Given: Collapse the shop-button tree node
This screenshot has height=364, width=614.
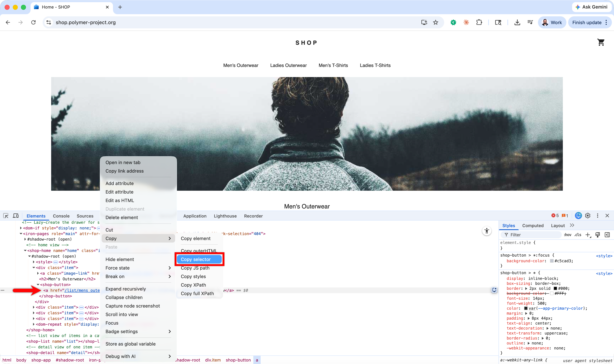Looking at the screenshot, I should pos(38,285).
